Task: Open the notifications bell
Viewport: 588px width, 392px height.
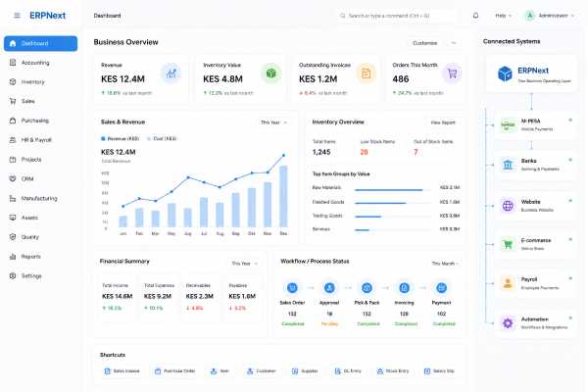Action: tap(475, 16)
